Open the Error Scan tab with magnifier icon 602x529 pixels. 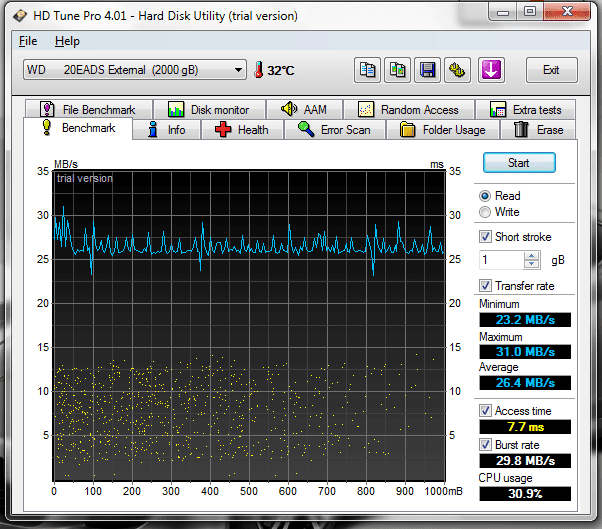coord(334,130)
